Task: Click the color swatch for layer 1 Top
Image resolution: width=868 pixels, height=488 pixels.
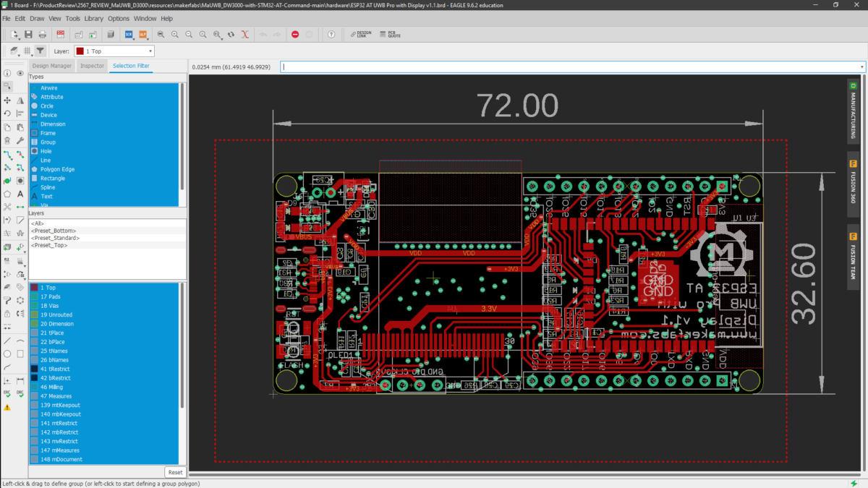Action: click(x=34, y=287)
